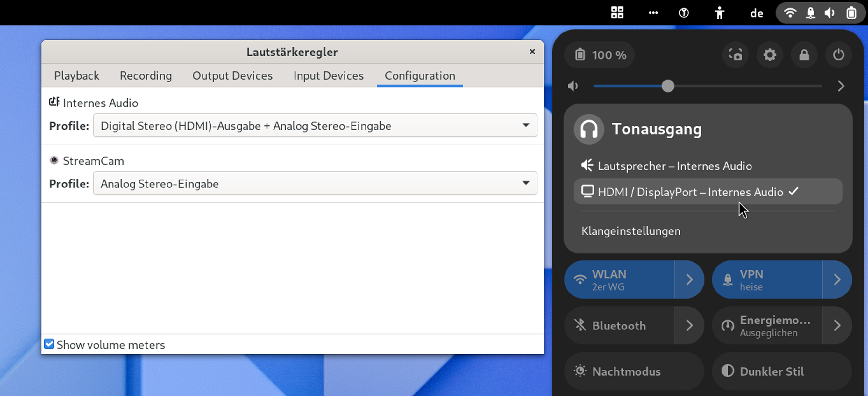
Task: Click the volume slider handle
Action: point(667,86)
